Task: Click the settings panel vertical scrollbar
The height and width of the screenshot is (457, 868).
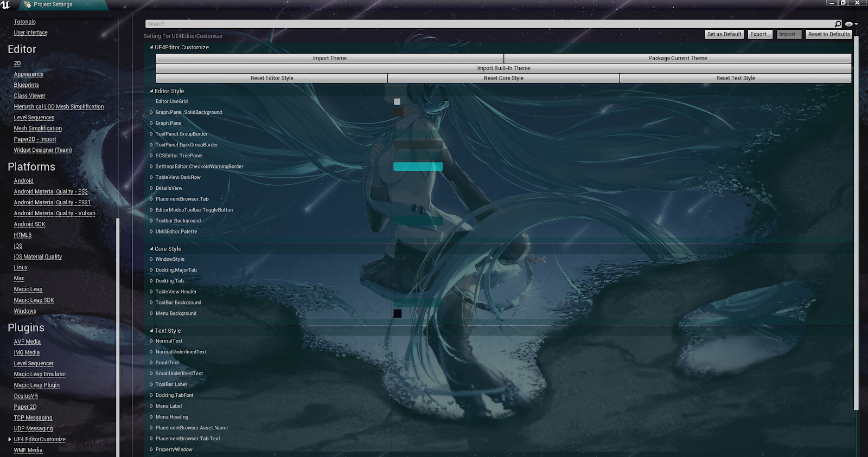Action: pyautogui.click(x=856, y=224)
